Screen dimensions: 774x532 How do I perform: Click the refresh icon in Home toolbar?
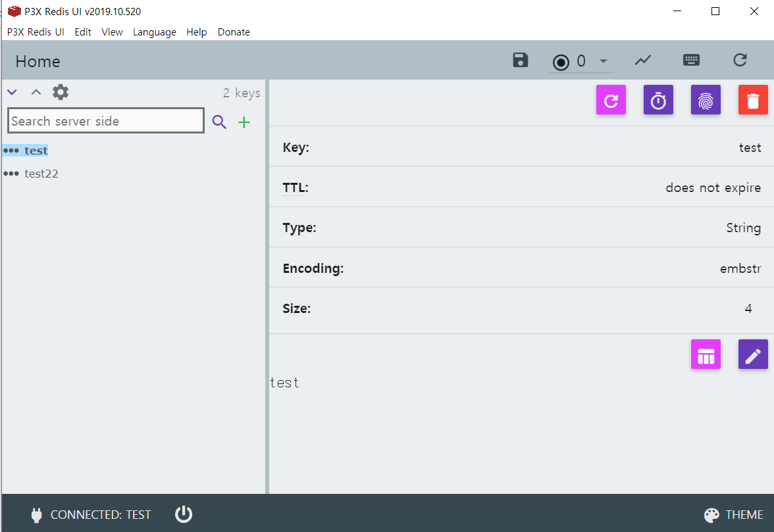[x=740, y=60]
